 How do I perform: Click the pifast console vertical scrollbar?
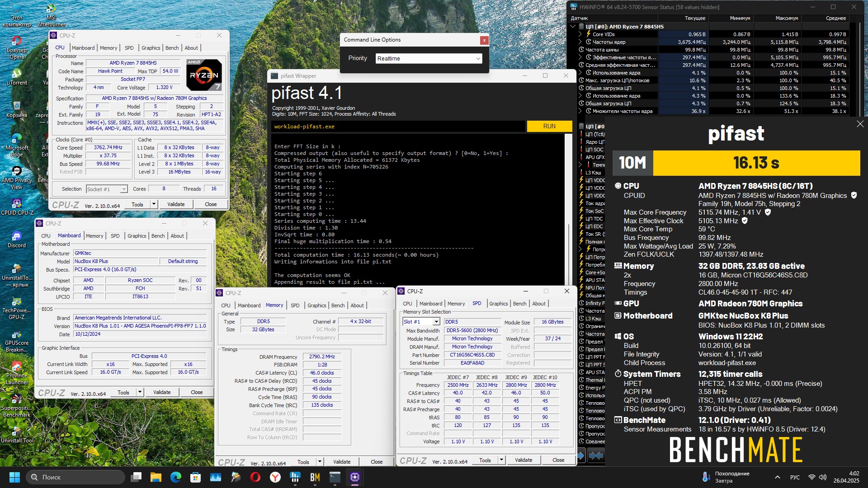pos(568,210)
